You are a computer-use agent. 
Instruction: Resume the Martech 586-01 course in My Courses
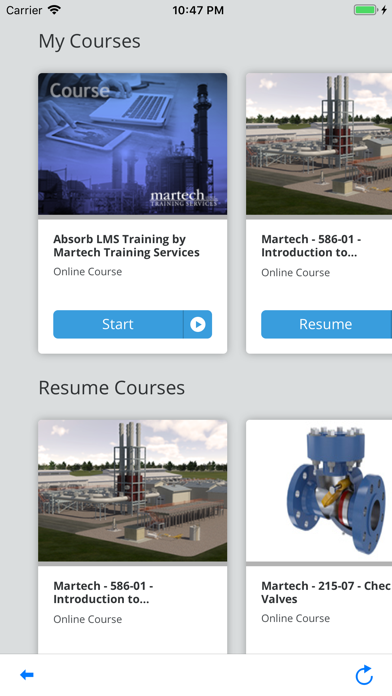click(326, 324)
